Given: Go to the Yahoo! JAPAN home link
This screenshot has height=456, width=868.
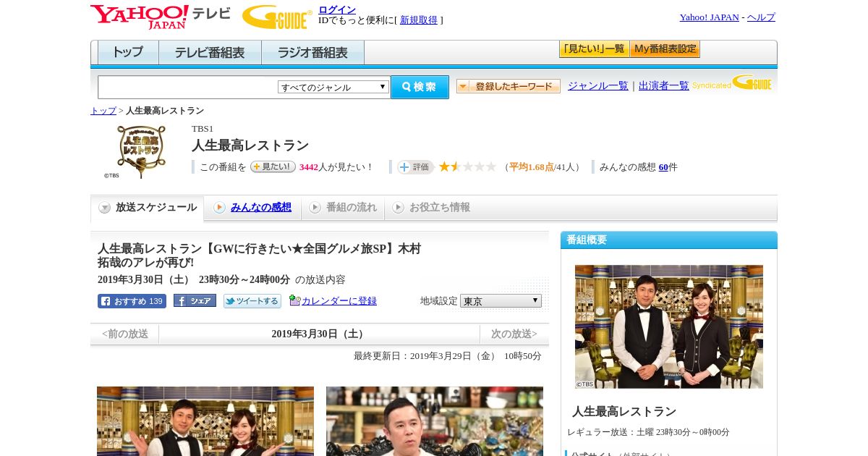Looking at the screenshot, I should pyautogui.click(x=709, y=17).
